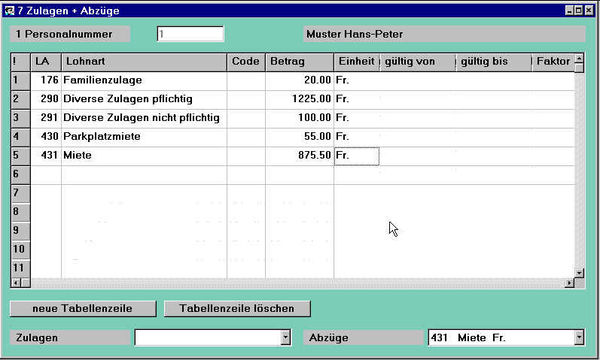Viewport: 600px width, 360px height.
Task: Click the Einheit column header
Action: (x=357, y=62)
